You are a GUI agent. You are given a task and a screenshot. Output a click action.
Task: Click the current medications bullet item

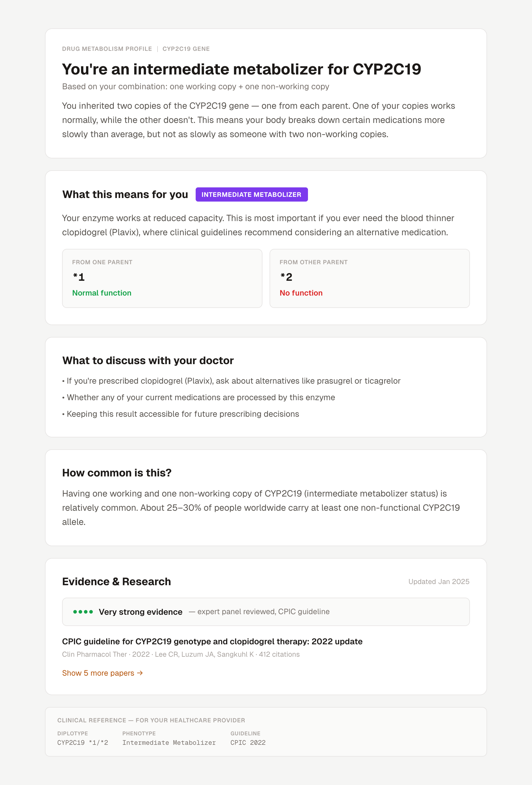(x=199, y=398)
